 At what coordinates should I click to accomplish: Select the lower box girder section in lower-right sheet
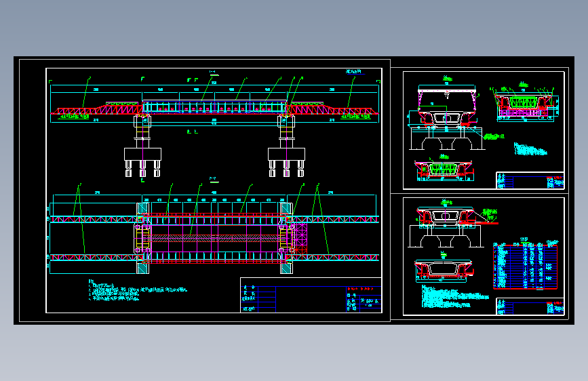(x=444, y=270)
